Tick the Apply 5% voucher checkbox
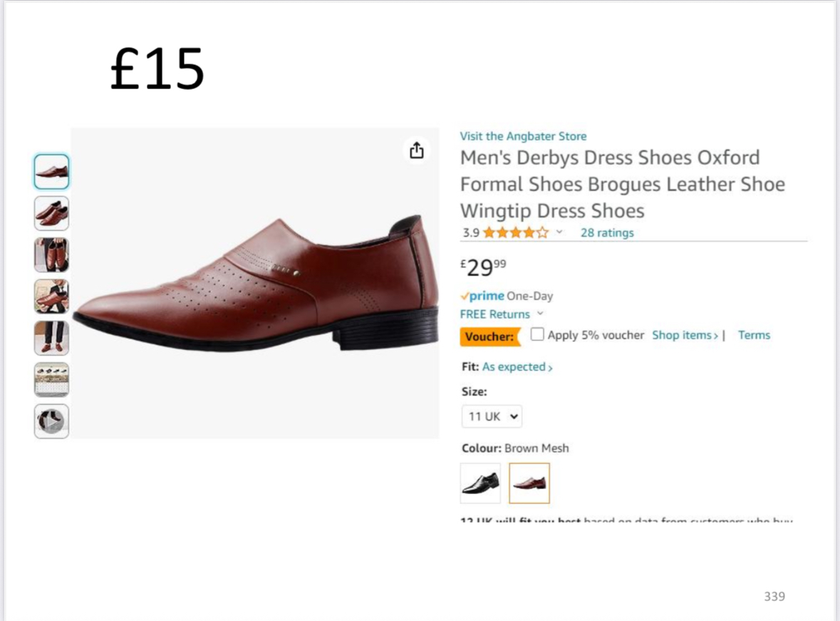840x621 pixels. pos(537,334)
